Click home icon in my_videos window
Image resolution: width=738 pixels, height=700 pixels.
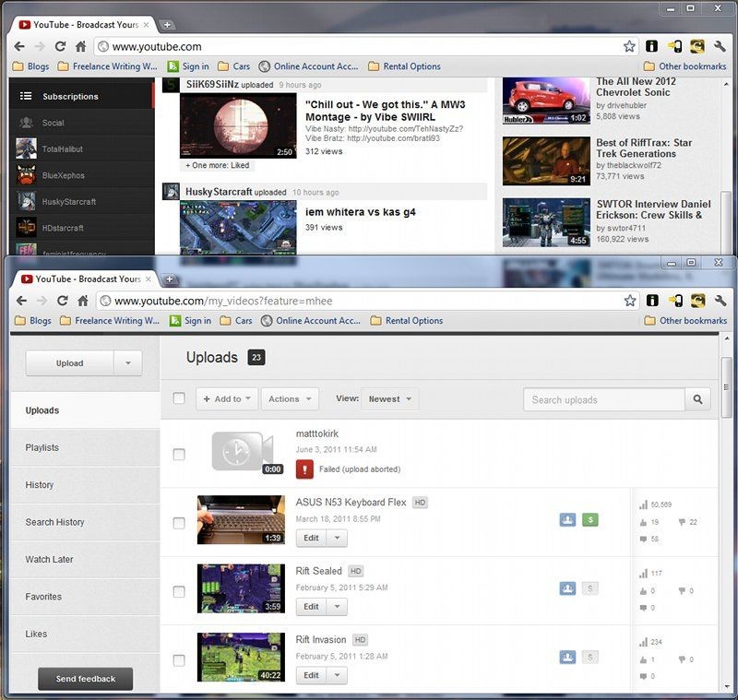coord(83,301)
